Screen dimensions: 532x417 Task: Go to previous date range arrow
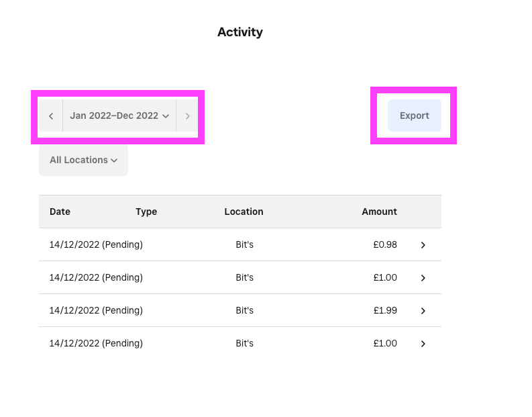tap(51, 116)
